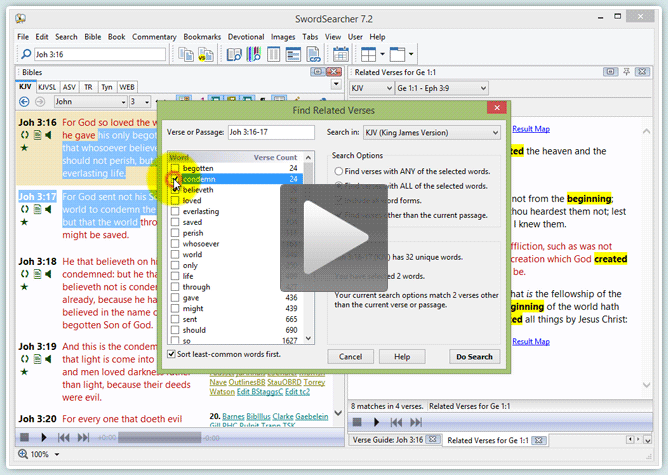The image size is (668, 475).
Task: Click the compare verses 'vs' toolbar icon
Action: click(x=206, y=55)
